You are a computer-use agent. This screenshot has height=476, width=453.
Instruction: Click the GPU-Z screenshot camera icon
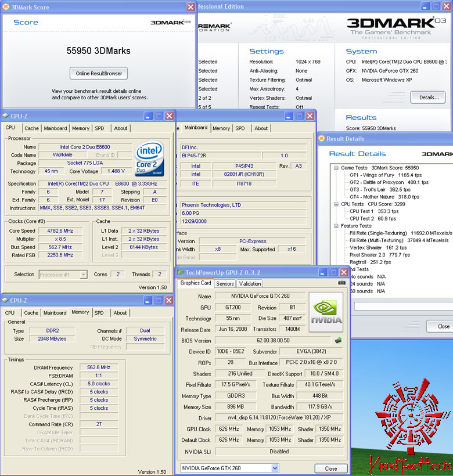[341, 283]
